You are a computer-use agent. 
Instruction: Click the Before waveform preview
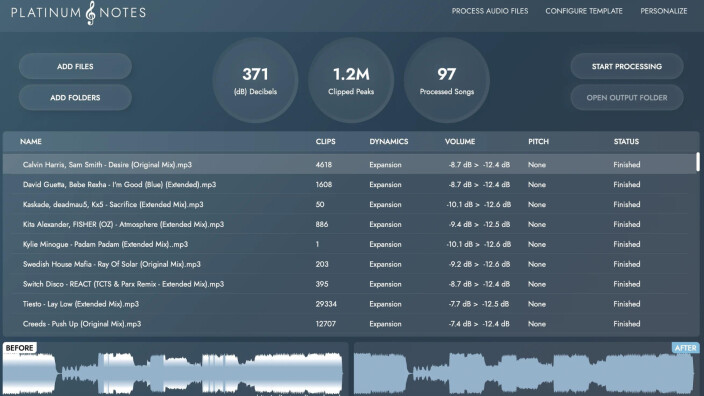[x=176, y=369]
